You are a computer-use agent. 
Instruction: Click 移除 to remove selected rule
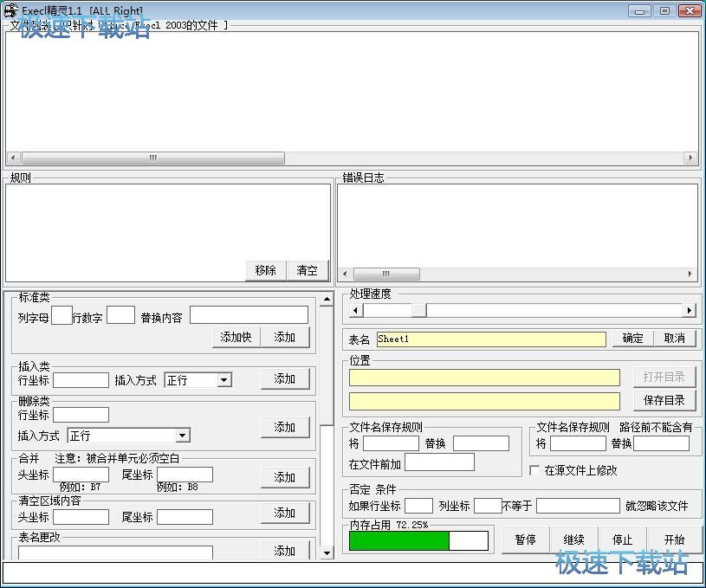(265, 270)
